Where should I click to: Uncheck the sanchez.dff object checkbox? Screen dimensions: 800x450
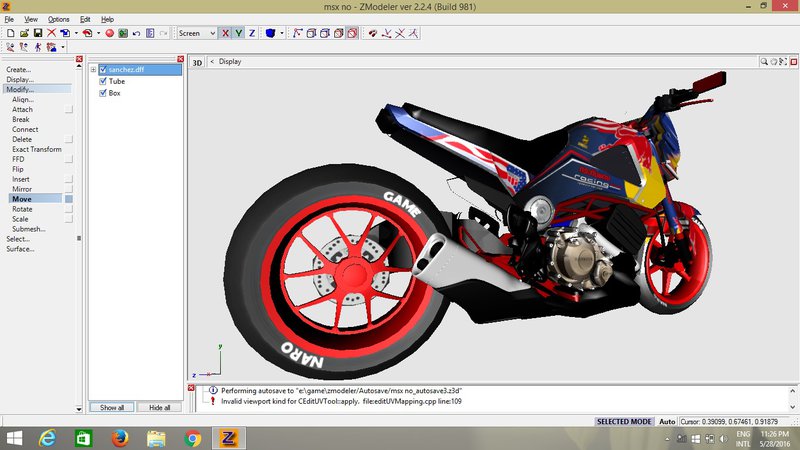(103, 69)
